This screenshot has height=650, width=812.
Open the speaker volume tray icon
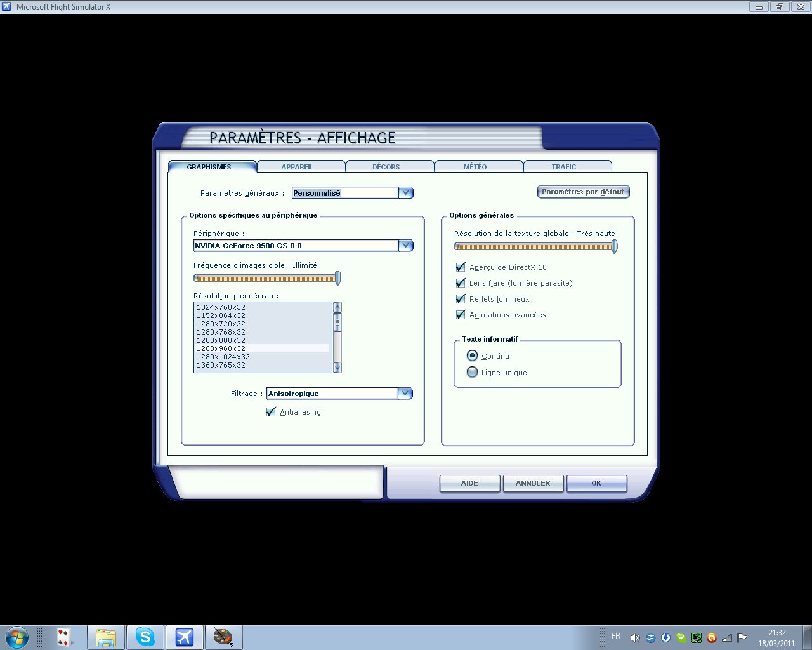pyautogui.click(x=635, y=638)
